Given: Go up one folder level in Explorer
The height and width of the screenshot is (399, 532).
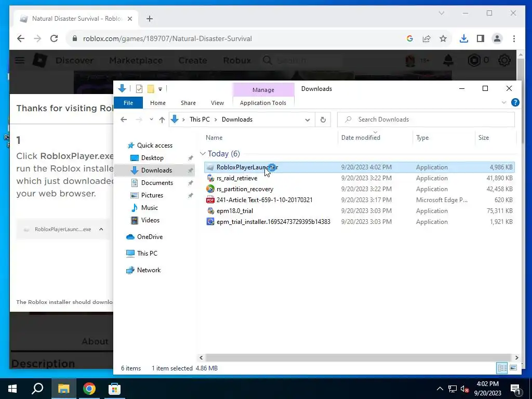Looking at the screenshot, I should [x=162, y=119].
